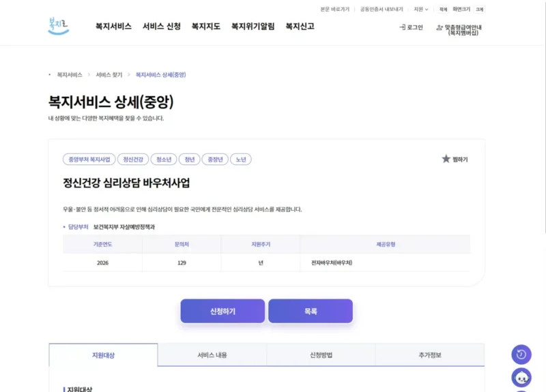The height and width of the screenshot is (392, 546).
Task: Click the 청년 tag
Action: (x=190, y=160)
